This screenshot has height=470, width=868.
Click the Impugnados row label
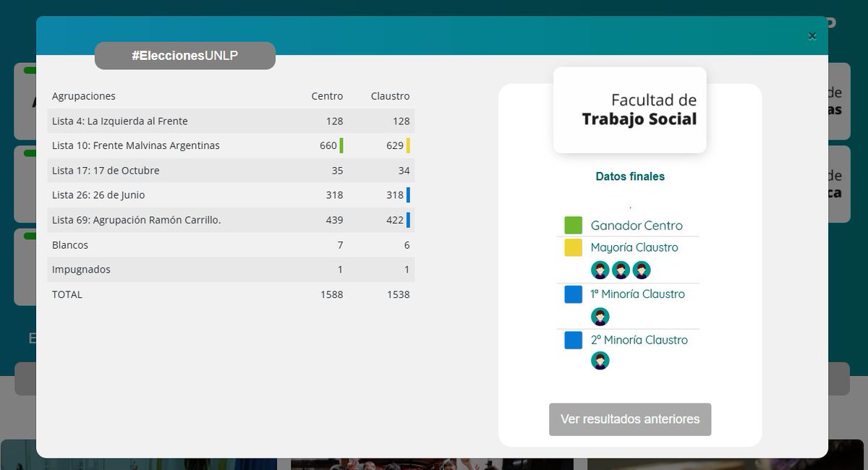[x=81, y=269]
